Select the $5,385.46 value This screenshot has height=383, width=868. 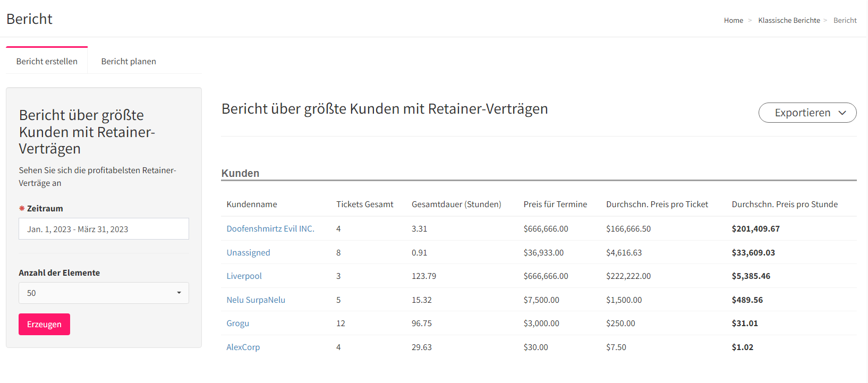click(751, 276)
